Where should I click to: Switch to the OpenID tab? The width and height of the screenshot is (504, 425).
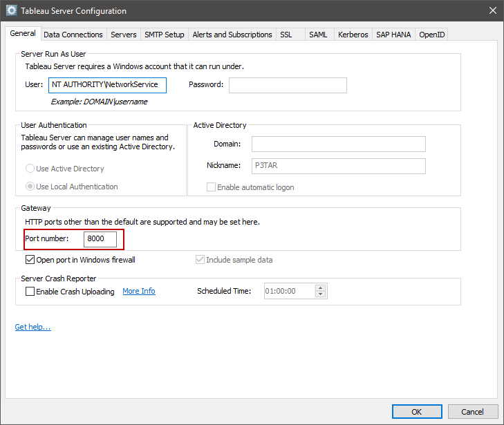coord(431,35)
